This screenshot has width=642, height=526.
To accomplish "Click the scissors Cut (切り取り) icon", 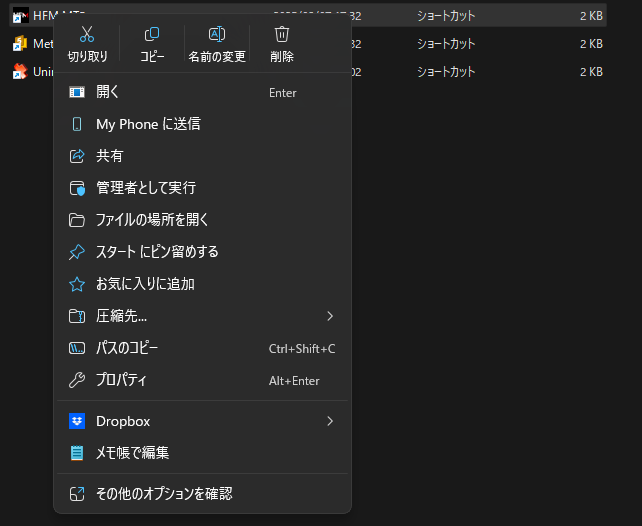I will point(87,36).
